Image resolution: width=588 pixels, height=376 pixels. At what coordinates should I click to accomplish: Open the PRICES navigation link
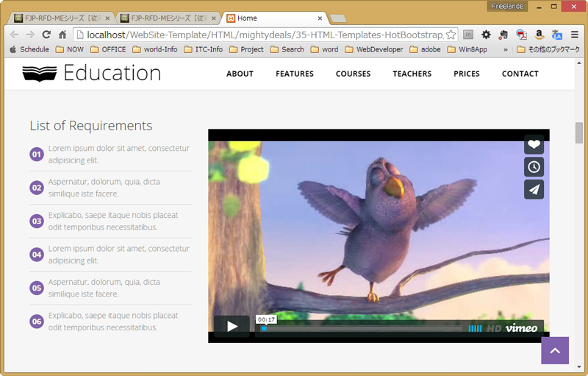467,74
